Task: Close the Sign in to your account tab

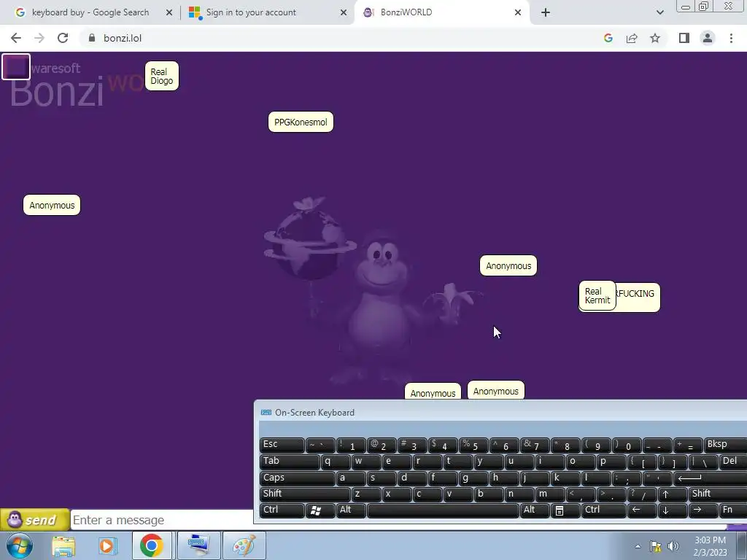Action: click(344, 12)
